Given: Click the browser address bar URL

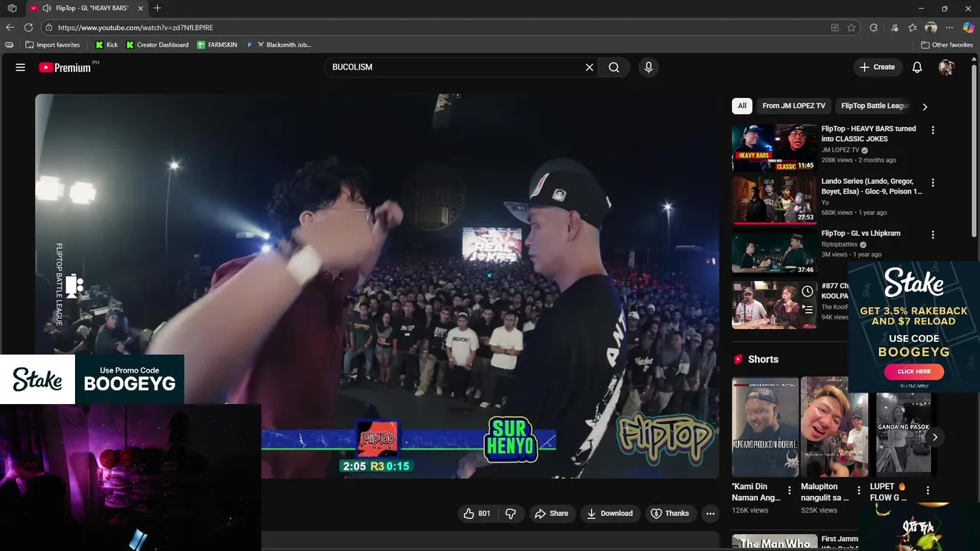Looking at the screenshot, I should point(136,28).
